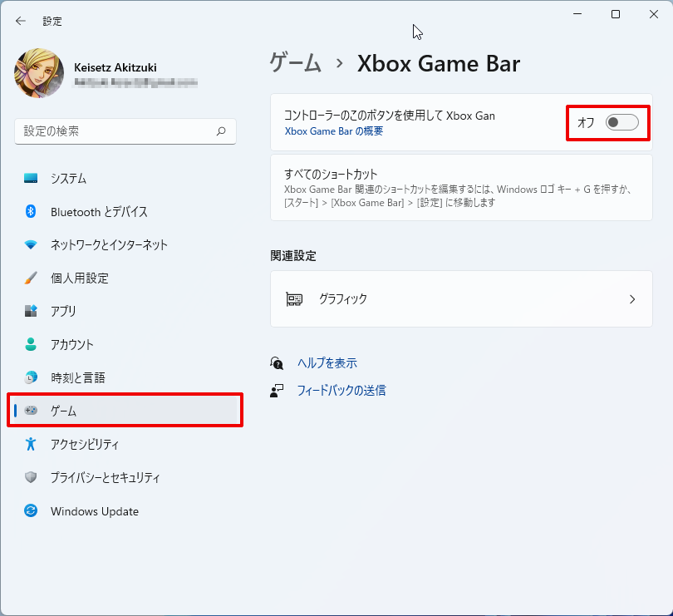Open the グラフィック related setting
673x616 pixels.
point(461,299)
